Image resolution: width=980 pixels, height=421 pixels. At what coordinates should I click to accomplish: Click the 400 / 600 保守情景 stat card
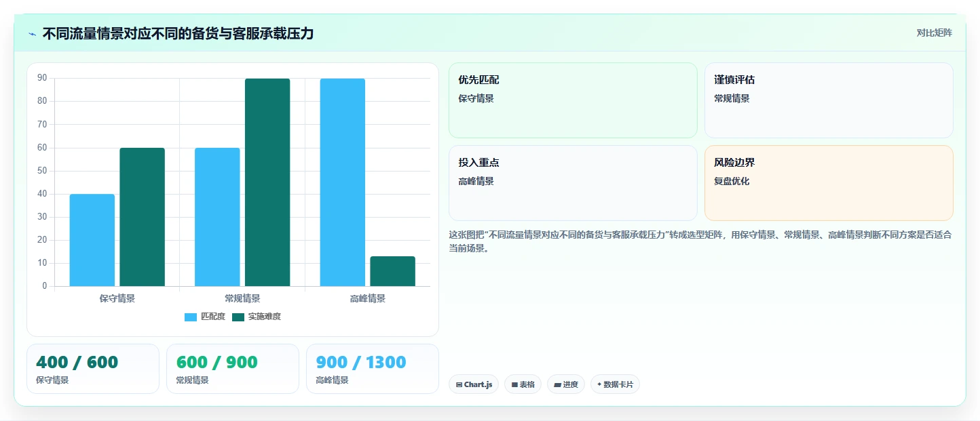[x=93, y=369]
